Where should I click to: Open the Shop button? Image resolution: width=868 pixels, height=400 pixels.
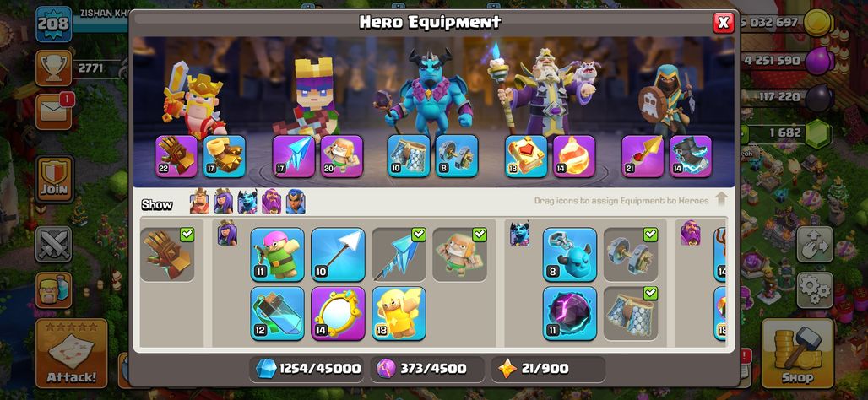tap(797, 353)
